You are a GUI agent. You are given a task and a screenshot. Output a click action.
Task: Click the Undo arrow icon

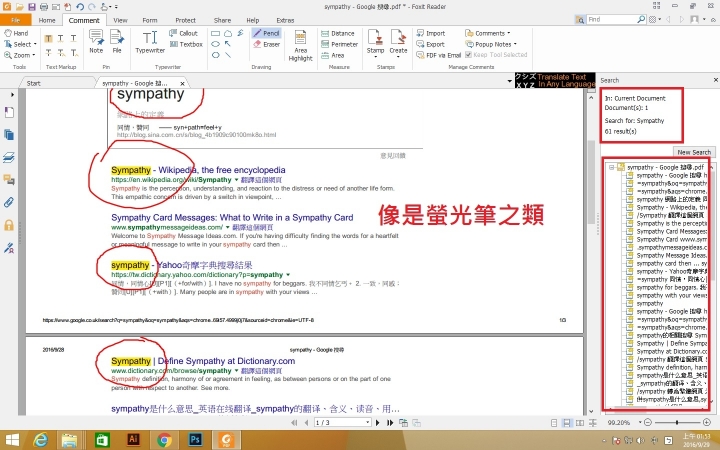(79, 6)
